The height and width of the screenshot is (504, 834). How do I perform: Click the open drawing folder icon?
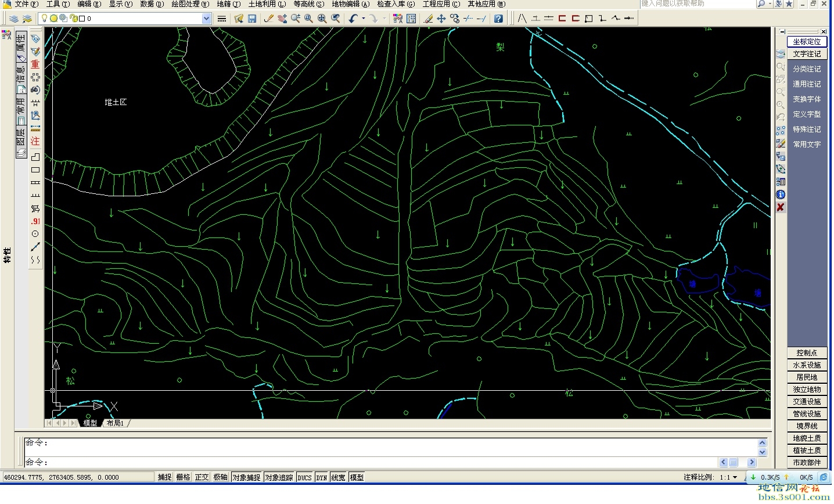(x=239, y=19)
